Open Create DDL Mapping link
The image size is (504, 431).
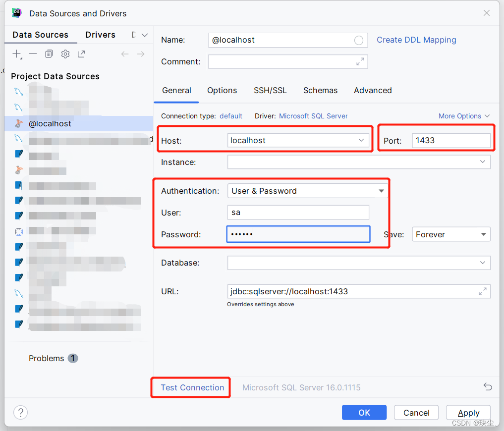416,40
